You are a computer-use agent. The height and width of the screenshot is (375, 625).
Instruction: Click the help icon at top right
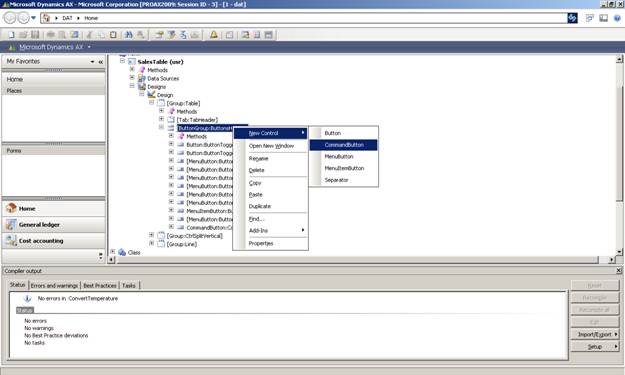pyautogui.click(x=617, y=18)
